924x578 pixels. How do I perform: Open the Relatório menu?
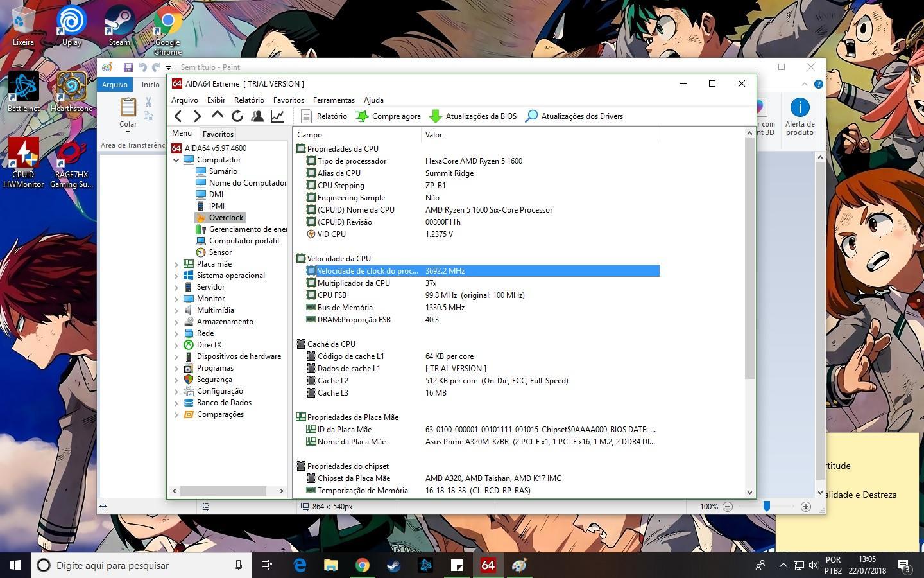pyautogui.click(x=249, y=100)
